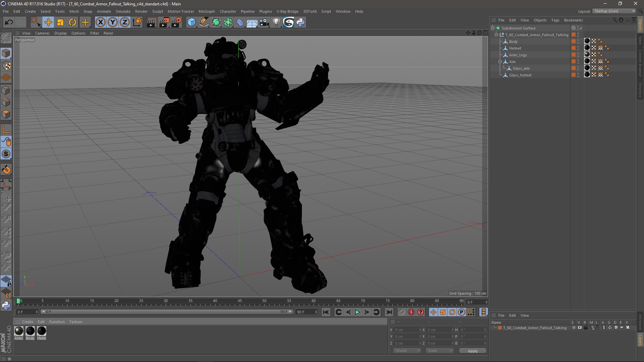Add a Camera object
Screen dimensions: 644x362
264,22
